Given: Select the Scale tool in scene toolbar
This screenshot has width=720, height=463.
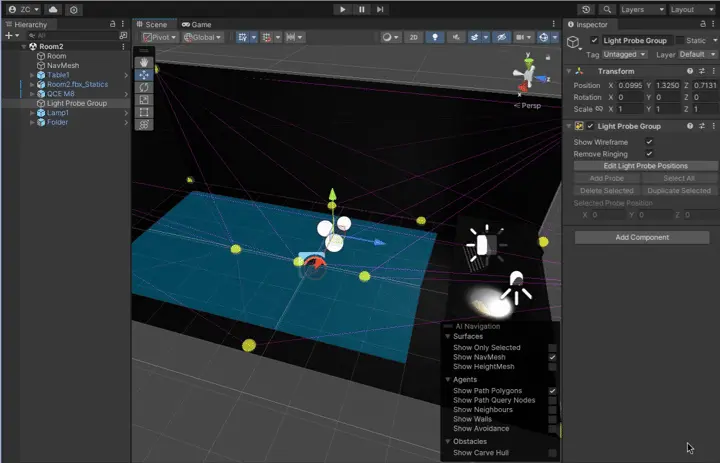Looking at the screenshot, I should click(x=144, y=99).
